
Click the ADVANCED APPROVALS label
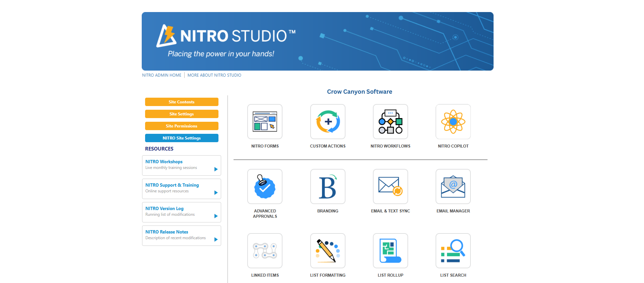(x=265, y=214)
